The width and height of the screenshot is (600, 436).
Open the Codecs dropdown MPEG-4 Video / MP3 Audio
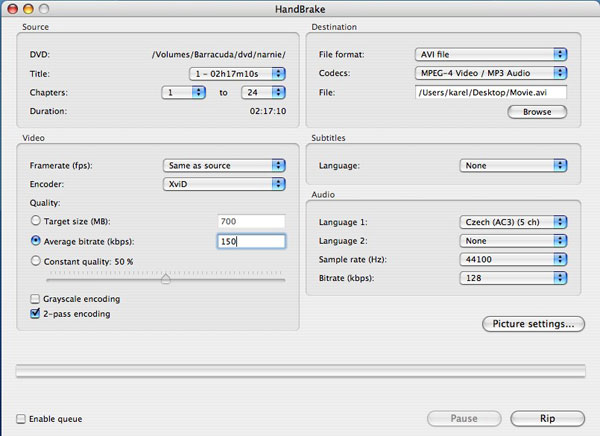click(x=491, y=73)
